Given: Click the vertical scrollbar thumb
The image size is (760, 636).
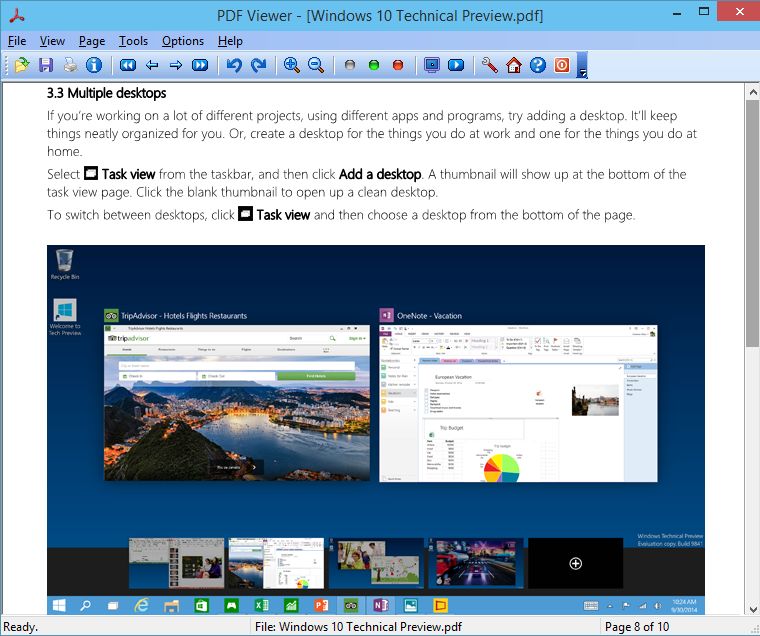Looking at the screenshot, I should pyautogui.click(x=753, y=223).
